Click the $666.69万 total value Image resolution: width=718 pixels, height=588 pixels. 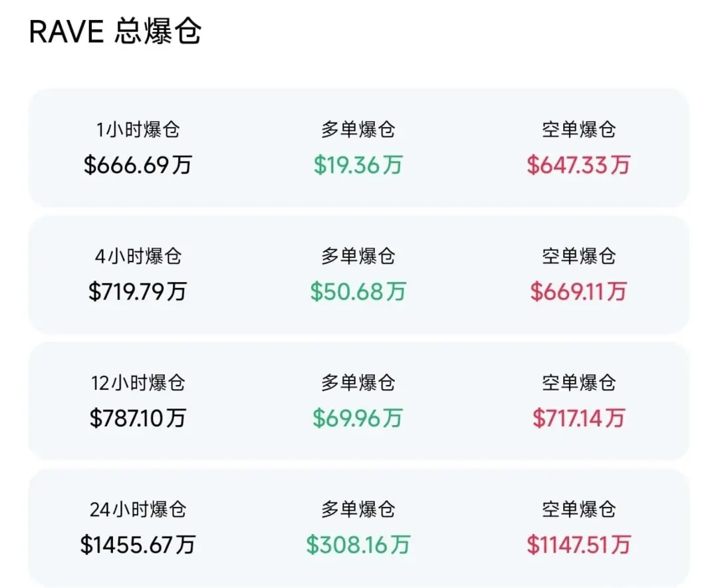click(x=138, y=165)
